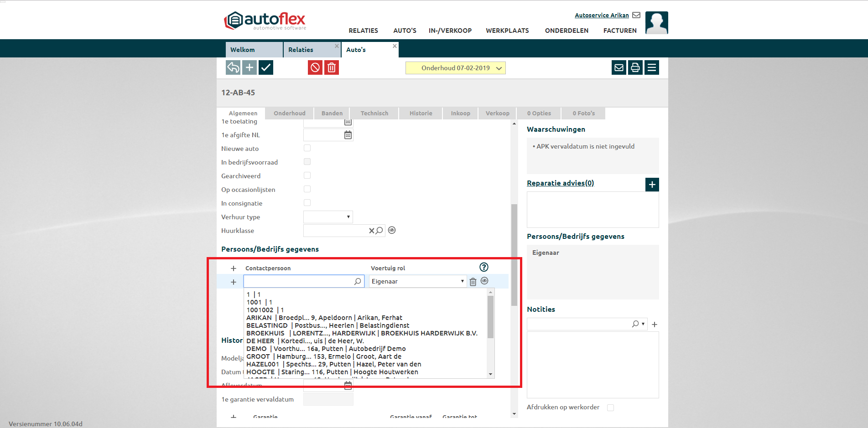Click the Autoservice Arikan link
This screenshot has width=868, height=428.
pyautogui.click(x=602, y=15)
